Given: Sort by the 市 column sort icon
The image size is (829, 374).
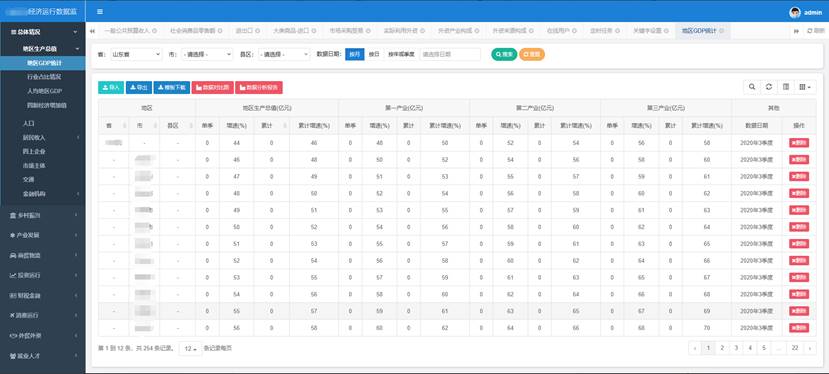Looking at the screenshot, I should [x=155, y=126].
